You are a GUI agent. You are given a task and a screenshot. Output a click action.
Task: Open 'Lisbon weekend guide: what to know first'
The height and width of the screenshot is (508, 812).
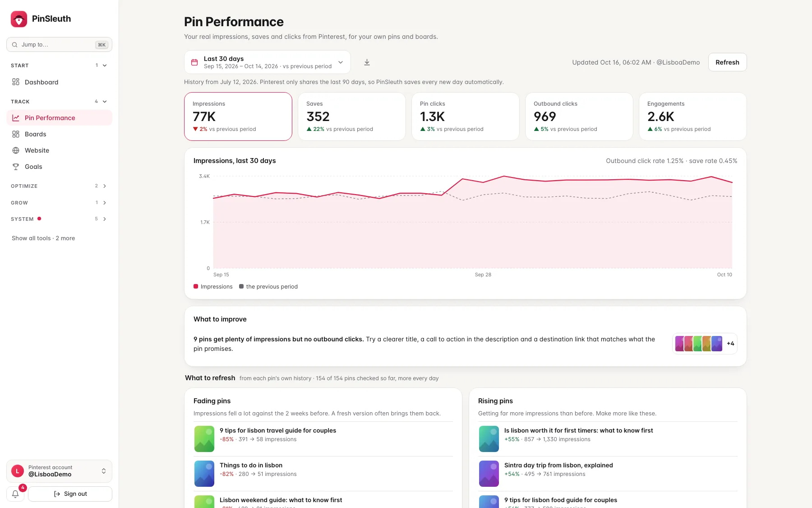[281, 500]
